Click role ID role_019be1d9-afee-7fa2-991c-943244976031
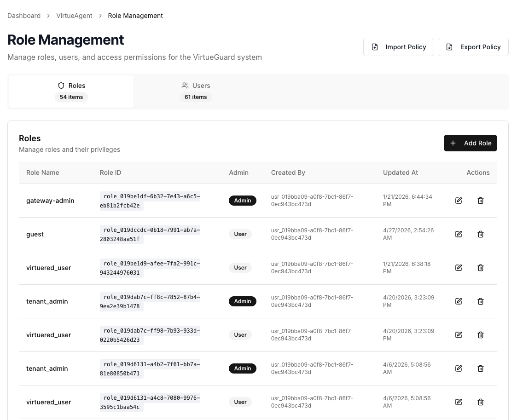The width and height of the screenshot is (517, 420). (150, 268)
